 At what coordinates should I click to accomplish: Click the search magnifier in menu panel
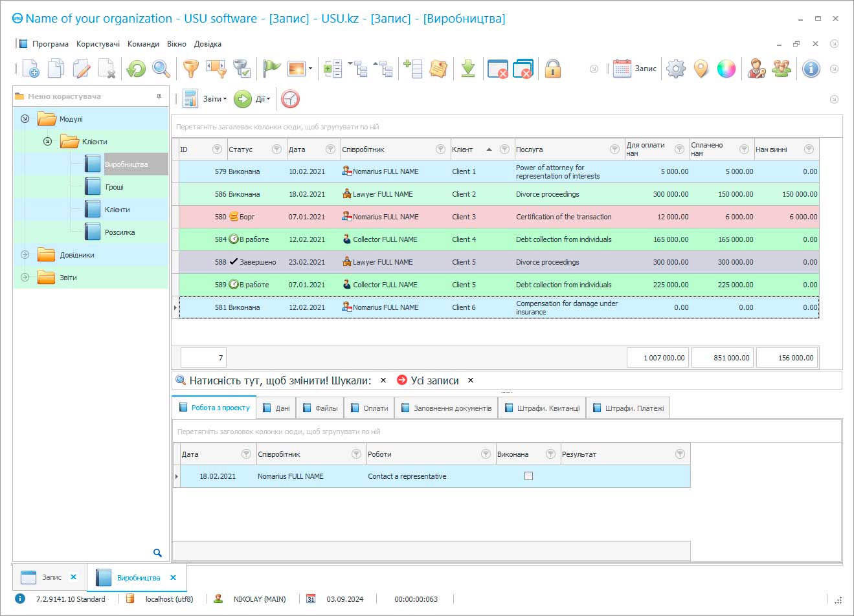click(157, 553)
